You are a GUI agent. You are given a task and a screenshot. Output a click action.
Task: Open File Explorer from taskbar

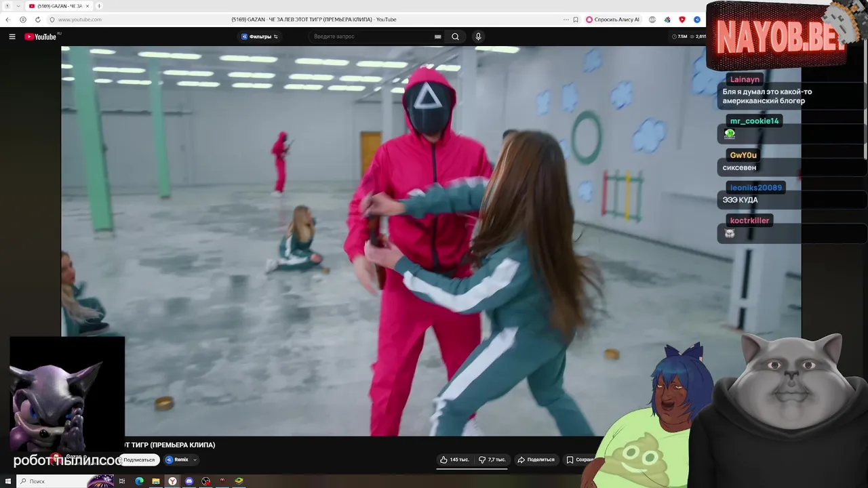tap(156, 481)
